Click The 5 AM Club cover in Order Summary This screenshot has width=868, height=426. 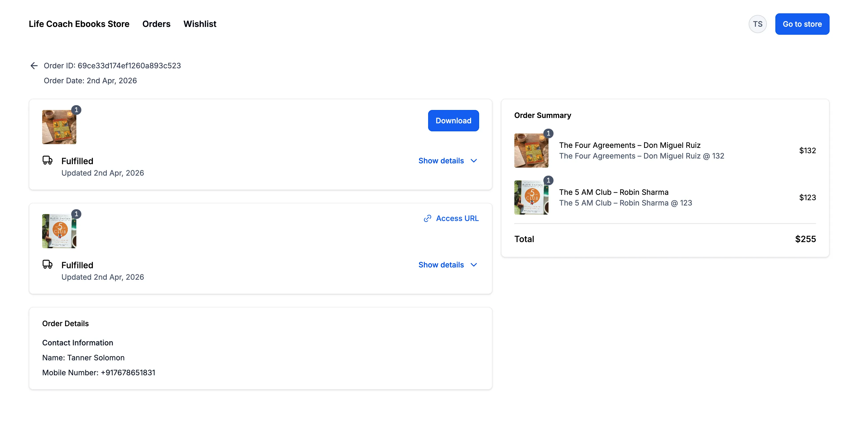tap(531, 197)
